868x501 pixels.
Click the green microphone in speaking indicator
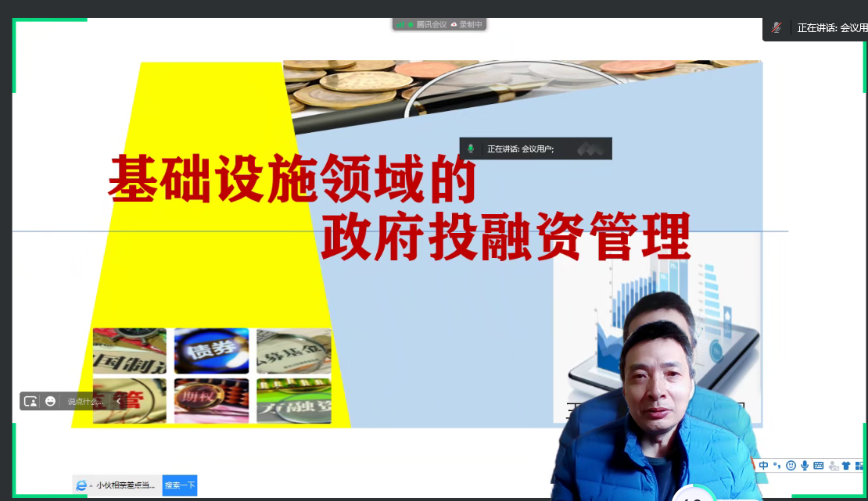(471, 149)
